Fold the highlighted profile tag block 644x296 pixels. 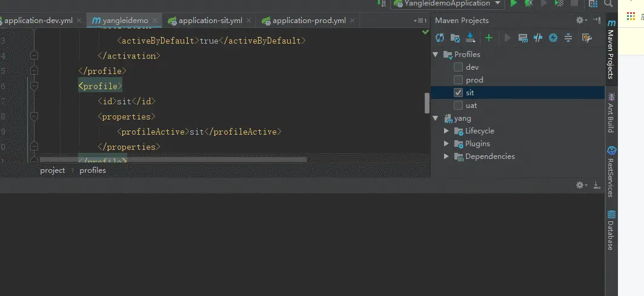tap(34, 86)
